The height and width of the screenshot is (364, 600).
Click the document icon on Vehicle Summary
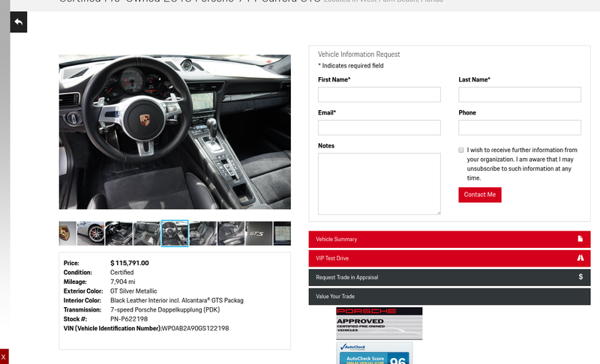point(580,239)
